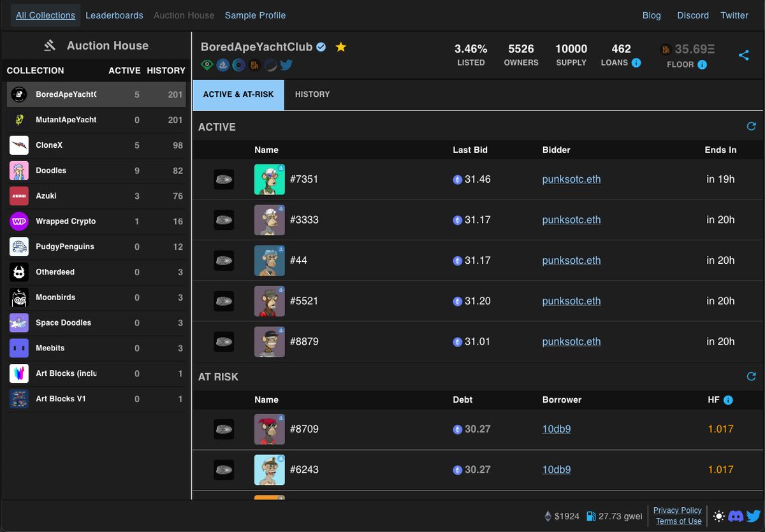Image resolution: width=765 pixels, height=532 pixels.
Task: Open punksotc.eth bidder link for #7351
Action: coord(571,179)
